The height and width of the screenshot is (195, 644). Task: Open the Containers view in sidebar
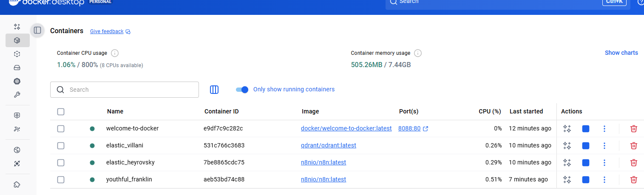(x=17, y=40)
